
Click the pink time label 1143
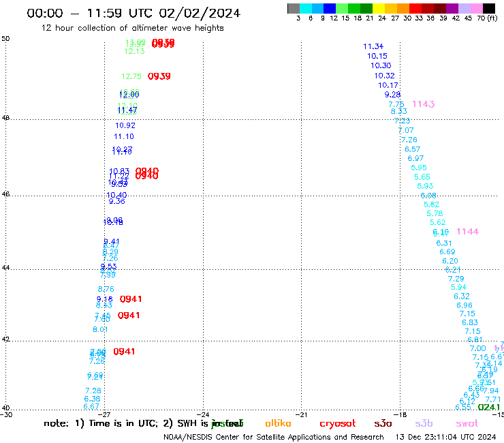[424, 104]
